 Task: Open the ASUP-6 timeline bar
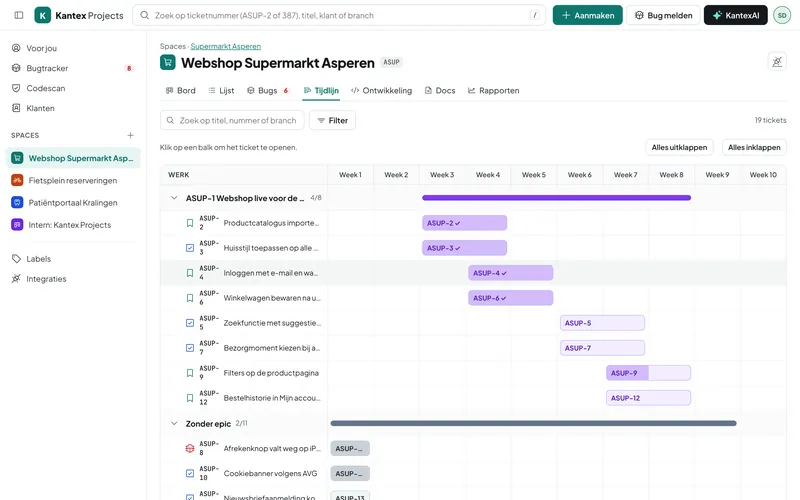pyautogui.click(x=511, y=298)
